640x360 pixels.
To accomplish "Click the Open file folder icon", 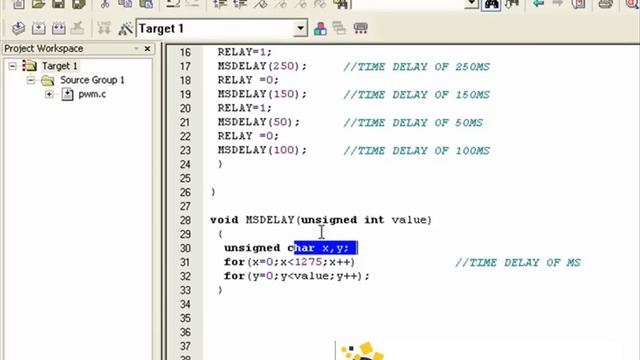I will [38, 4].
